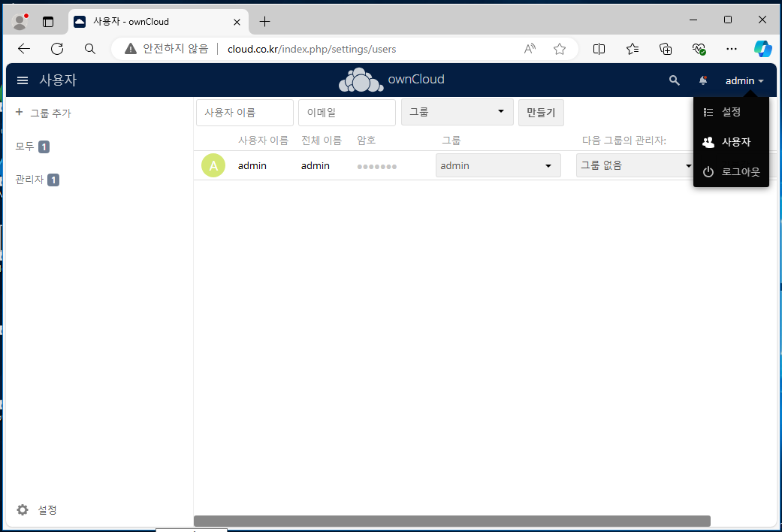Click the 사용자 page title in header

[58, 80]
